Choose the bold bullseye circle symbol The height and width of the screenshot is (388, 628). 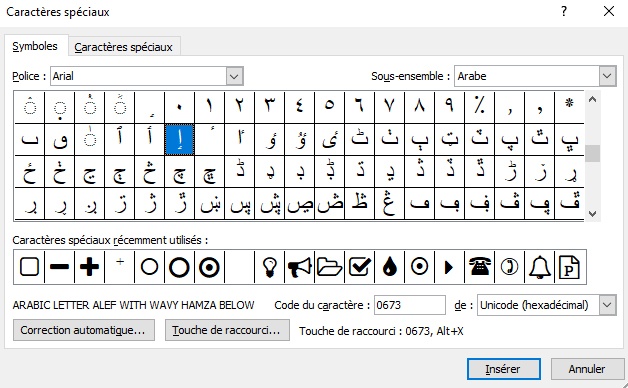click(209, 267)
